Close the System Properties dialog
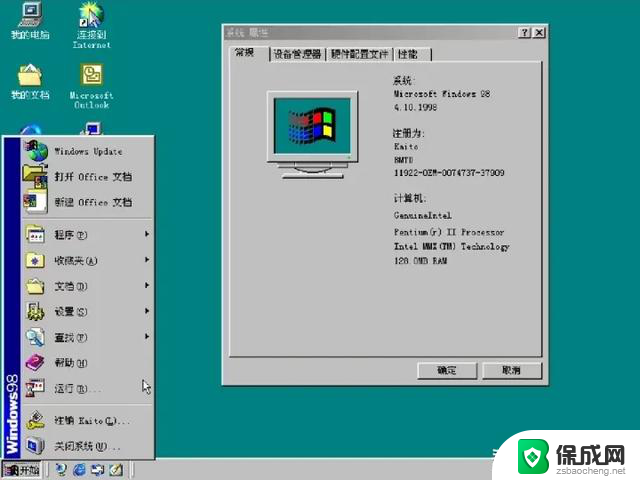 click(x=539, y=33)
